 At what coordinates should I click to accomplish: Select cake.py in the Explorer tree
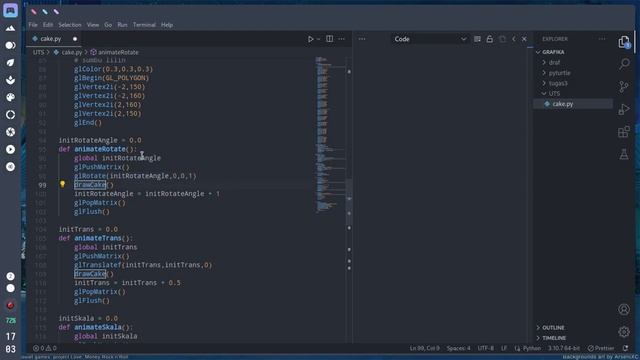tap(562, 104)
